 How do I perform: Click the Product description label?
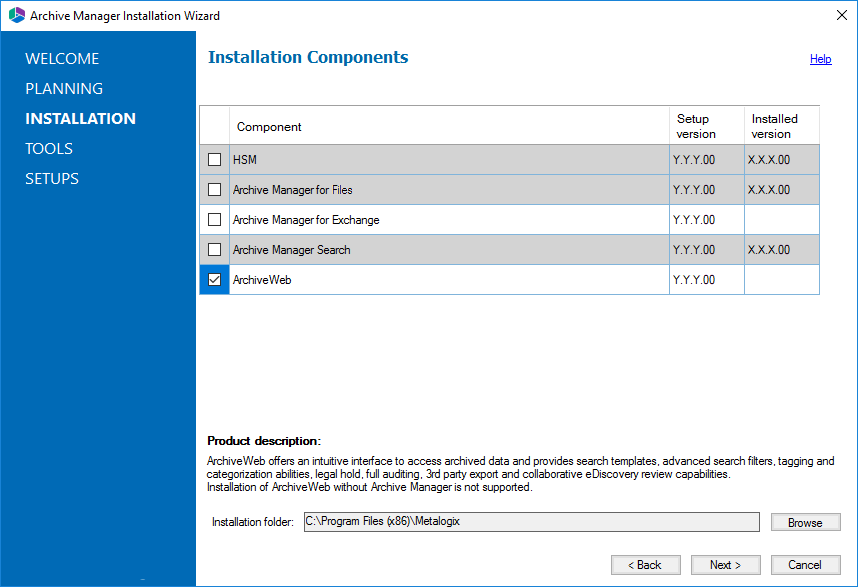264,441
